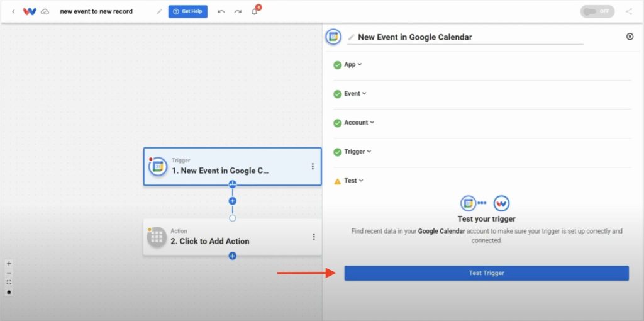The height and width of the screenshot is (321, 644).
Task: Click the Google Calendar icon in panel header
Action: click(333, 37)
